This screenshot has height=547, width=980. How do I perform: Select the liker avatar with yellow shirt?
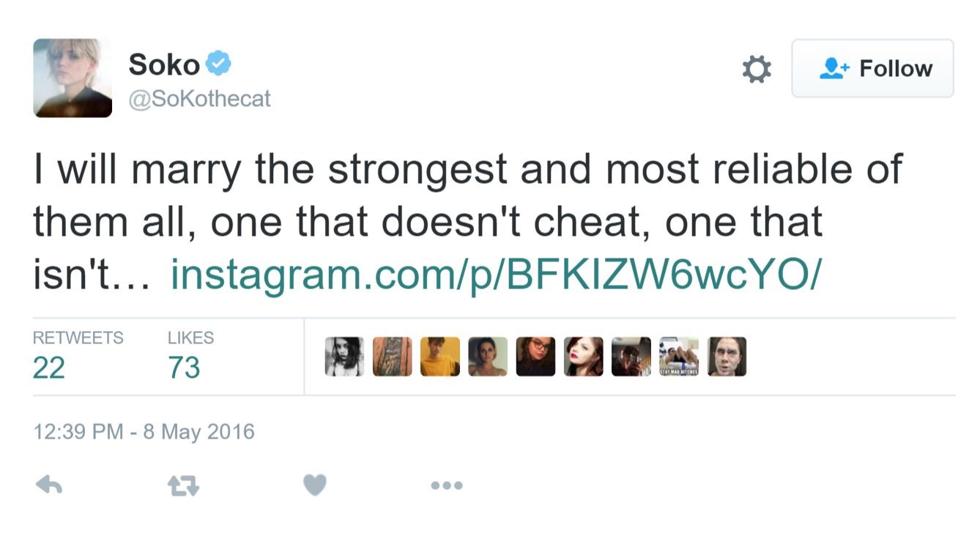click(x=440, y=357)
